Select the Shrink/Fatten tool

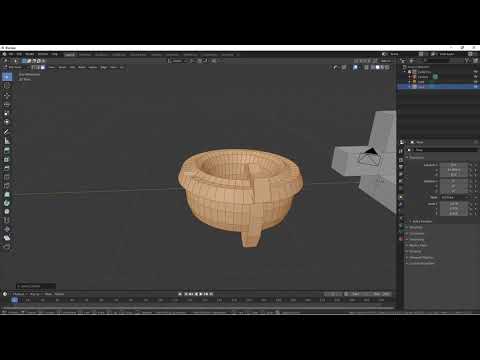(7, 229)
